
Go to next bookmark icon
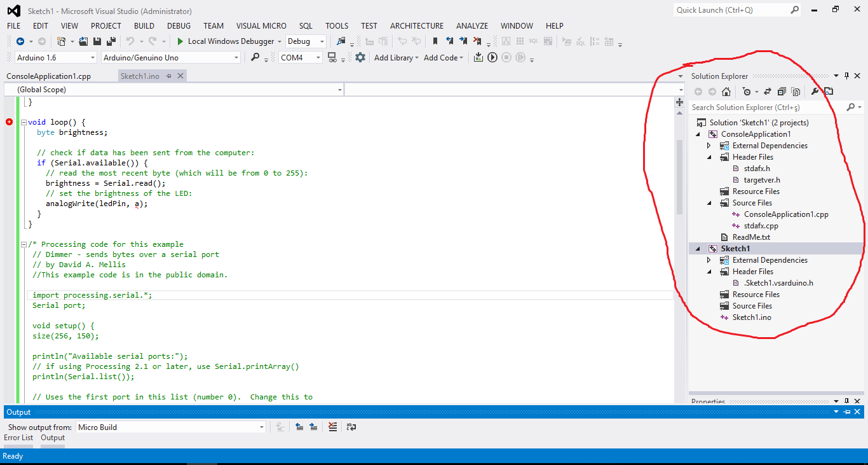pyautogui.click(x=463, y=41)
